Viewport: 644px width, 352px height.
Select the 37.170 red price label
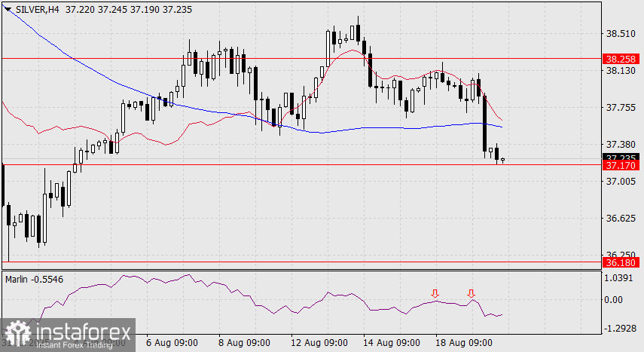pyautogui.click(x=621, y=165)
